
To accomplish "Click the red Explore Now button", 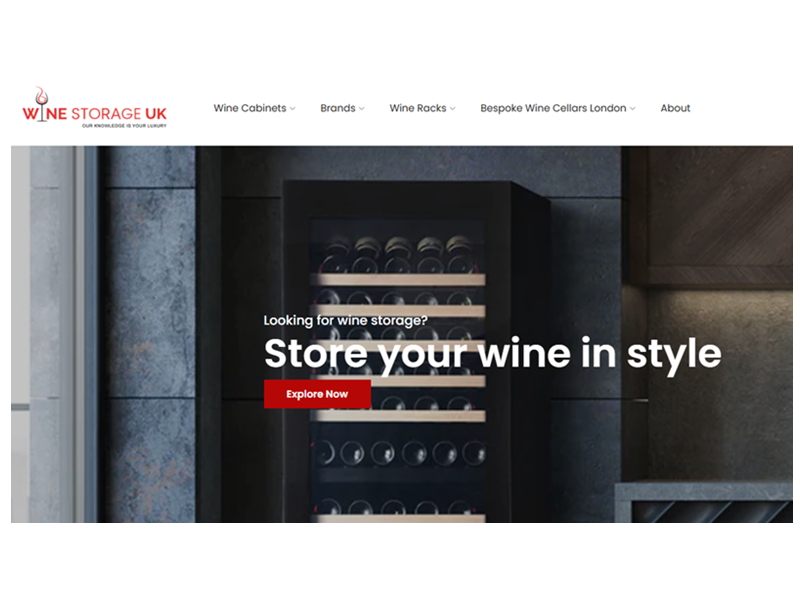I will 317,394.
